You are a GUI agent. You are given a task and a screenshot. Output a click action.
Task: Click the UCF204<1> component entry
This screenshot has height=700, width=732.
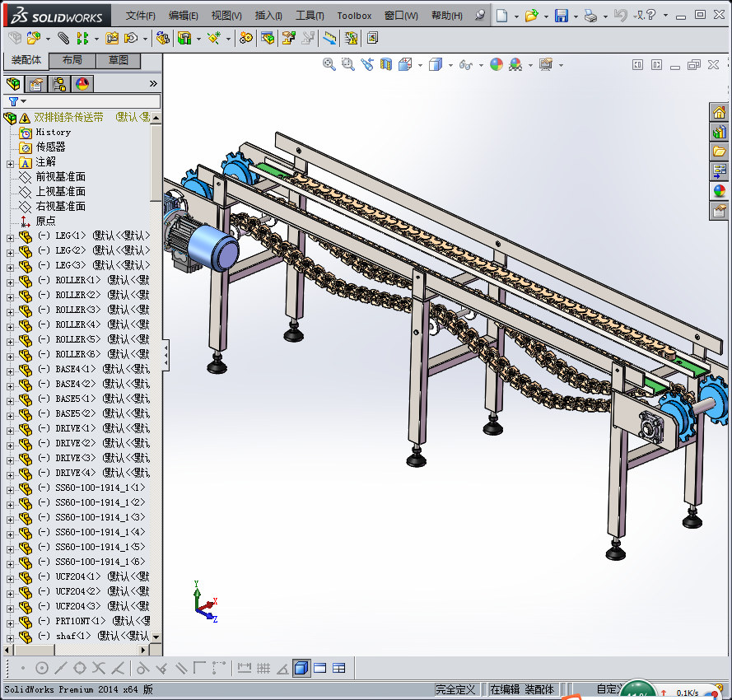78,576
